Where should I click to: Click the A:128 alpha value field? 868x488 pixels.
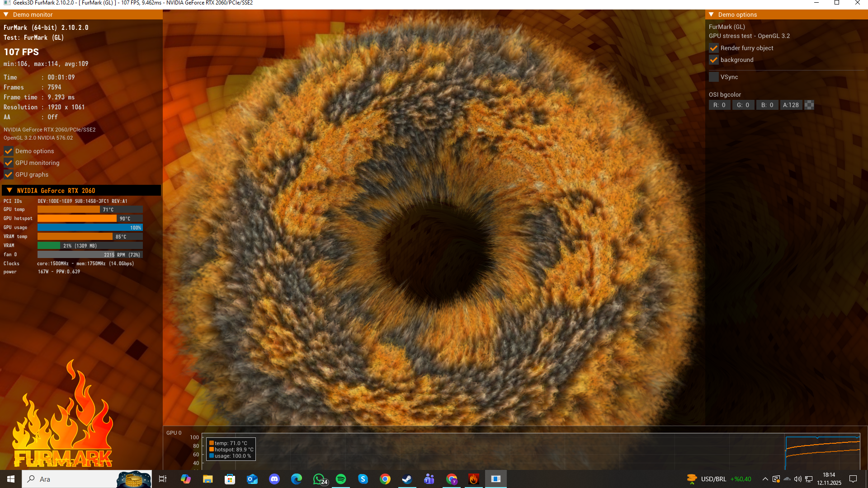[x=791, y=105]
